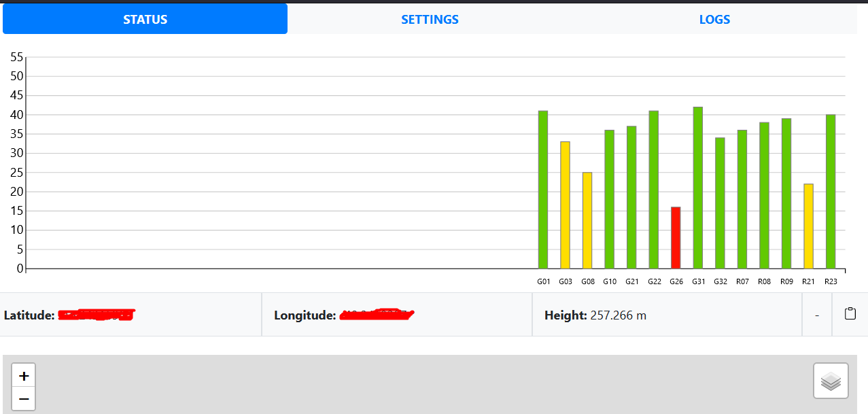Select the yellow G08 signal bar
Viewport: 868px width, 414px height.
[587, 220]
